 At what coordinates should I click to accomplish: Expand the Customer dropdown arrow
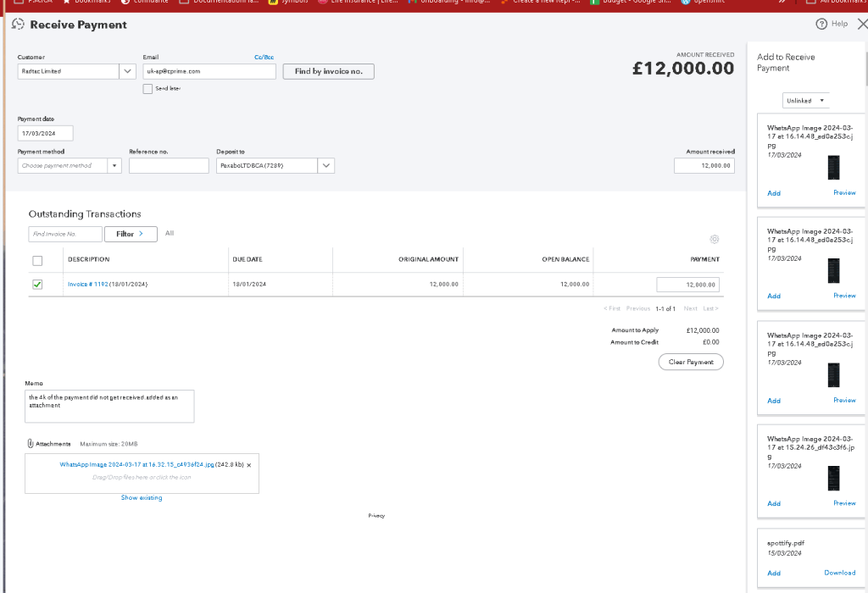point(127,71)
